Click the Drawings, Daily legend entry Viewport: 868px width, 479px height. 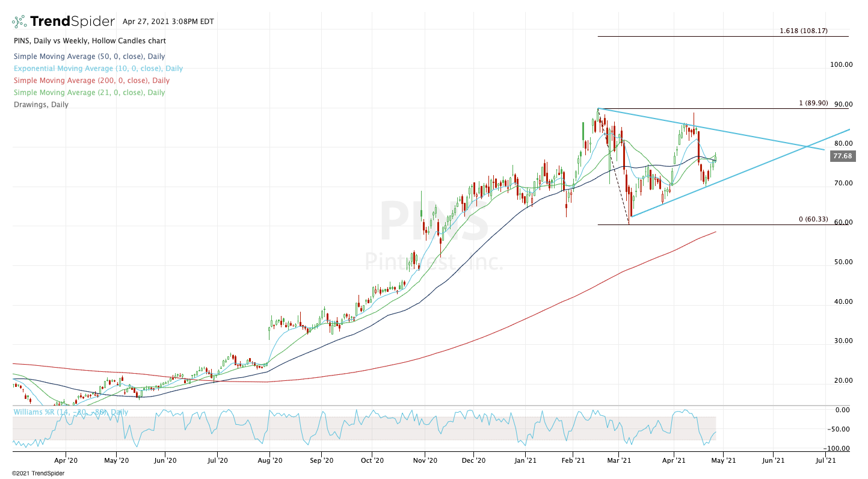coord(40,105)
